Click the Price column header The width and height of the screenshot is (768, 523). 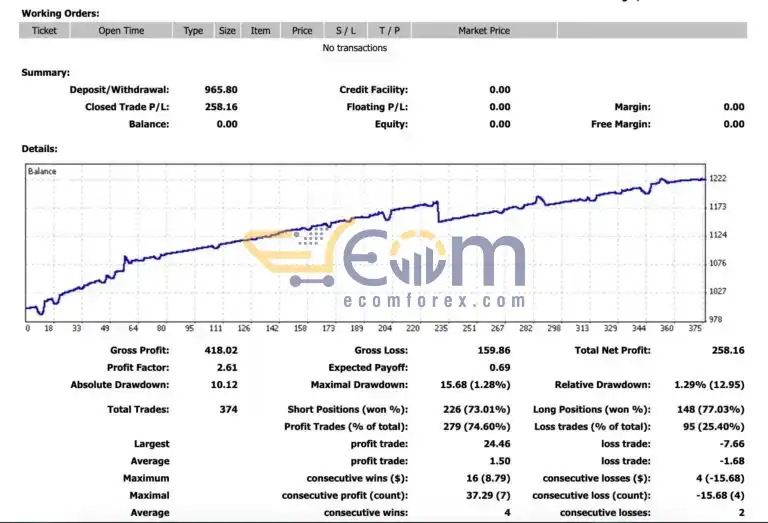pyautogui.click(x=302, y=30)
